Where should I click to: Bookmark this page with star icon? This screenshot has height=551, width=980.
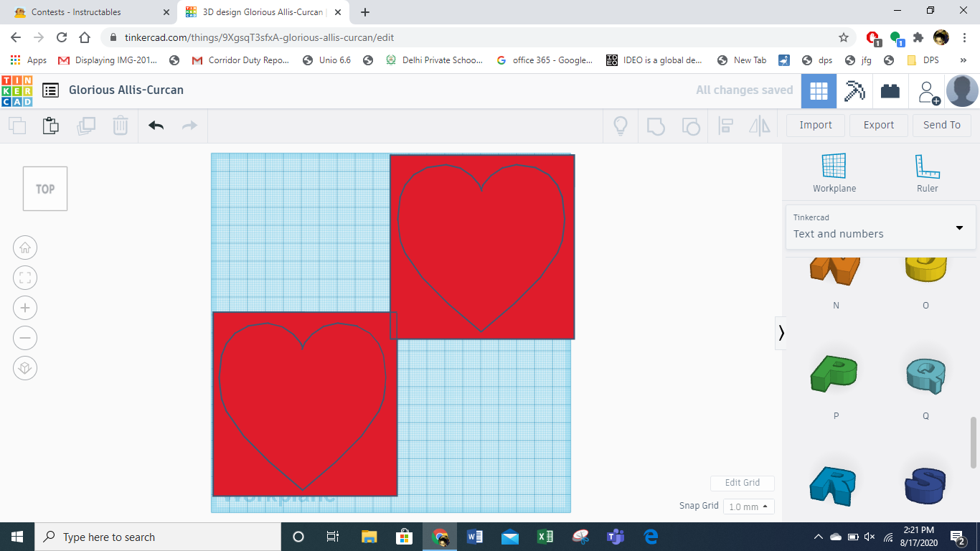(x=844, y=37)
